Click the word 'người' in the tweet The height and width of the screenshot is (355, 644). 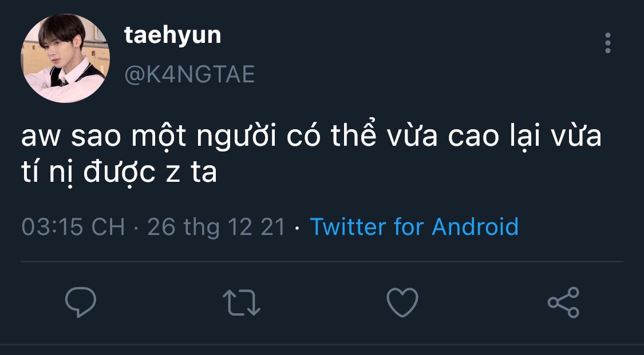(236, 137)
